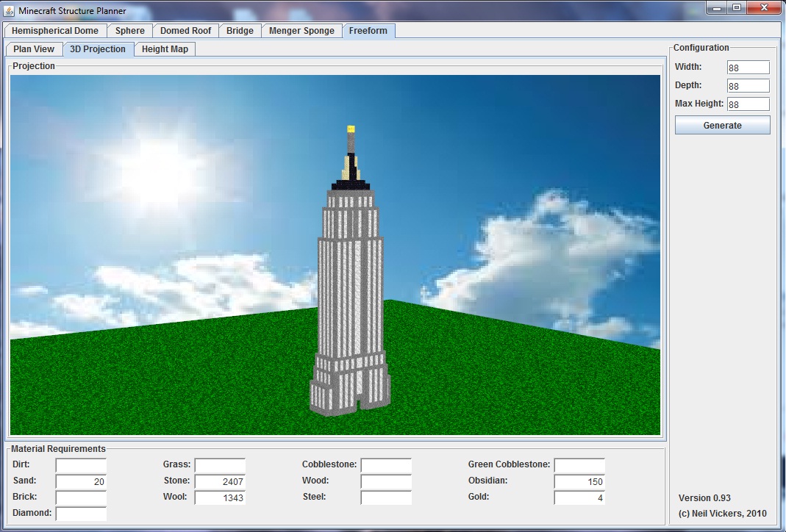Click the 'Obsidian:' label
This screenshot has width=786, height=532.
(x=487, y=481)
